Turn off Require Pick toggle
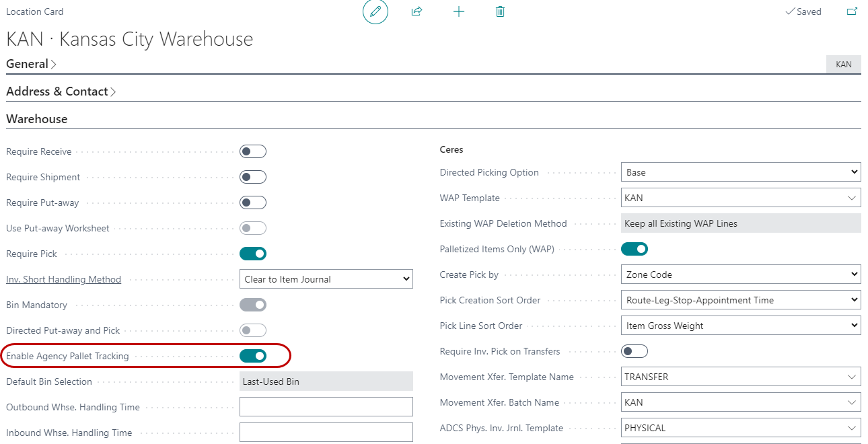Image resolution: width=868 pixels, height=444 pixels. (253, 254)
